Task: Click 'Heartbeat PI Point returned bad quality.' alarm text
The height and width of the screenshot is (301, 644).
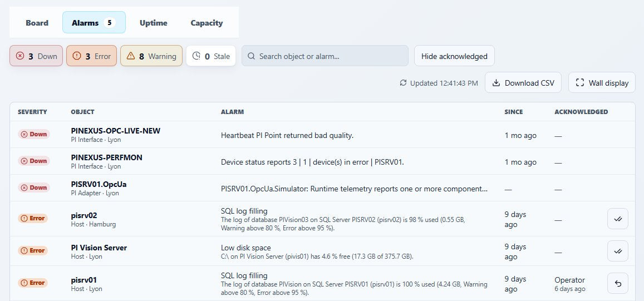Action: pyautogui.click(x=287, y=135)
